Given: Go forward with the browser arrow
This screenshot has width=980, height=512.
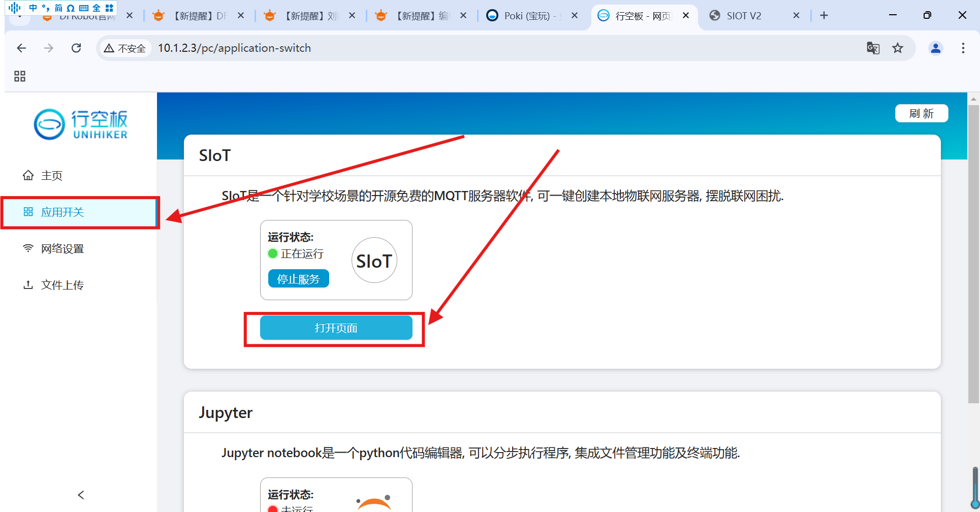Looking at the screenshot, I should point(49,48).
